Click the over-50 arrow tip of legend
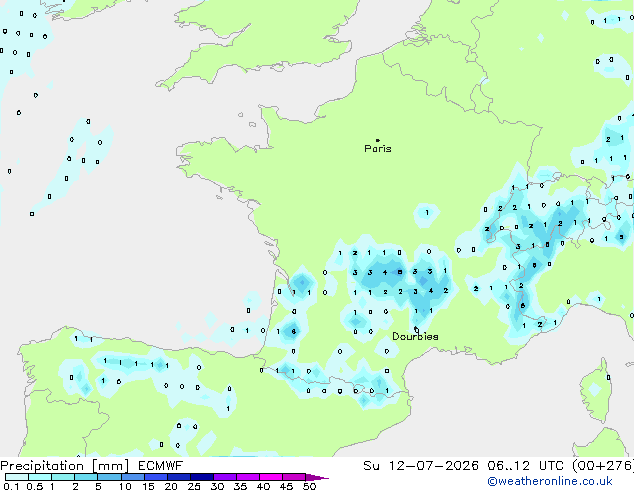The image size is (634, 490). click(x=317, y=477)
